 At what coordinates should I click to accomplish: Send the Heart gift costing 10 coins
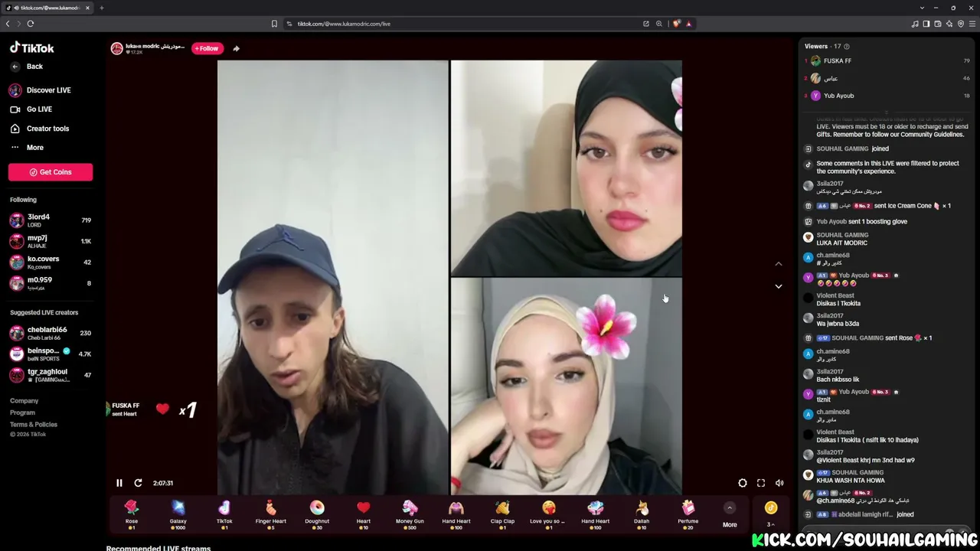(x=364, y=514)
